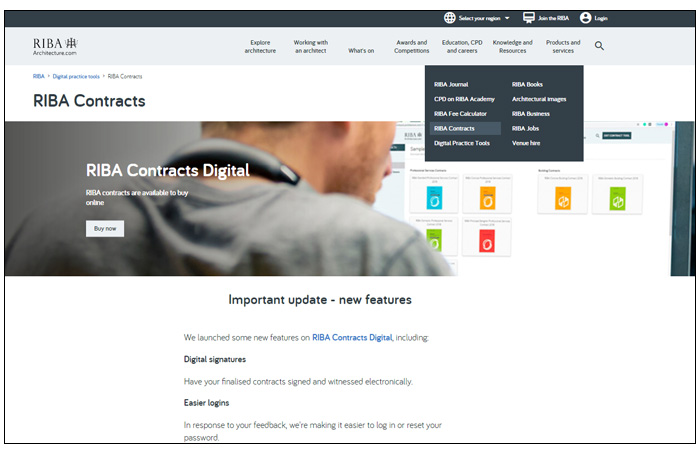The image size is (700, 455).
Task: Click the RIBA Contracts Digital banner title
Action: (167, 171)
